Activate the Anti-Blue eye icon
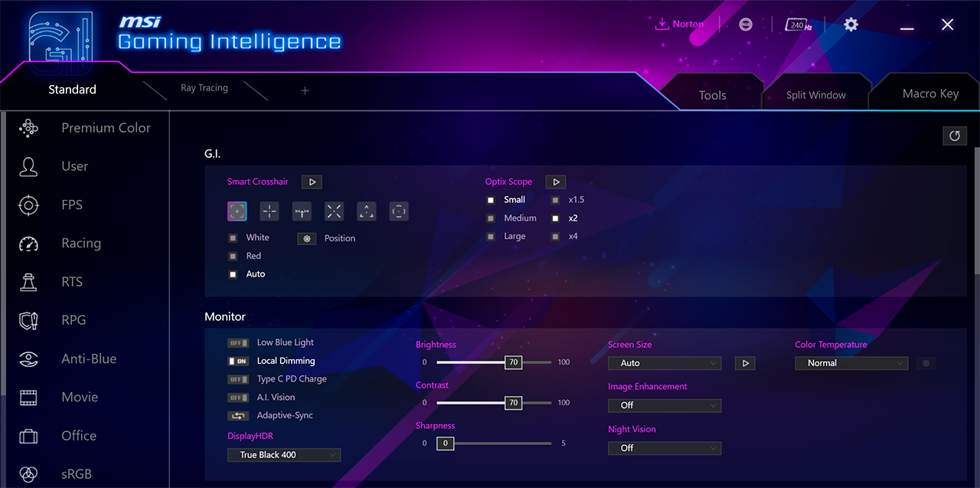 point(28,359)
